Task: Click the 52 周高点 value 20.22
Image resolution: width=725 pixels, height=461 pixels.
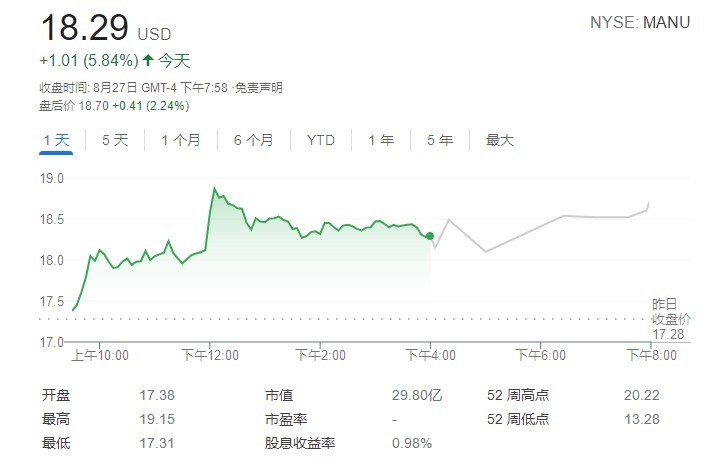Action: click(641, 395)
